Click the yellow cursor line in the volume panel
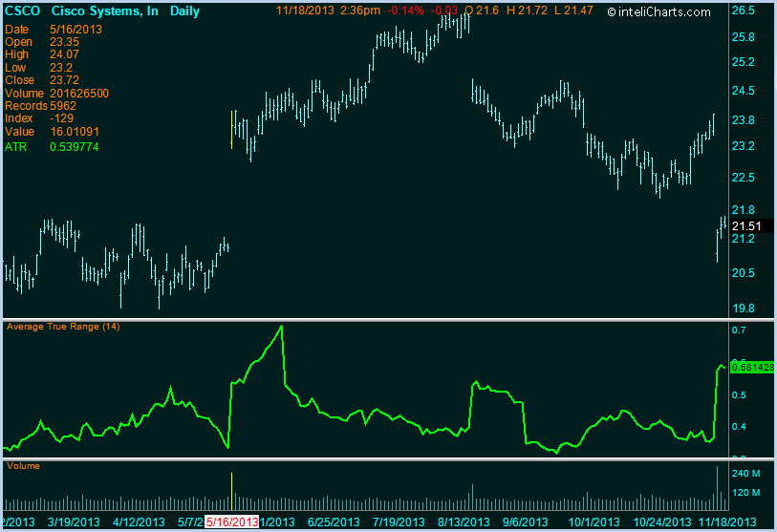This screenshot has width=777, height=532. (x=232, y=491)
